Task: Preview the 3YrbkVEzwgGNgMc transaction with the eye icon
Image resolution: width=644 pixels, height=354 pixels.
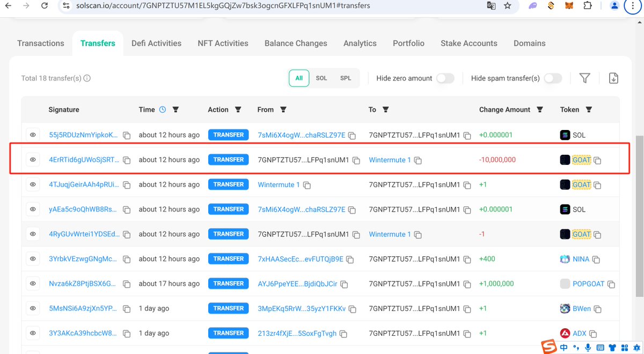Action: point(33,258)
